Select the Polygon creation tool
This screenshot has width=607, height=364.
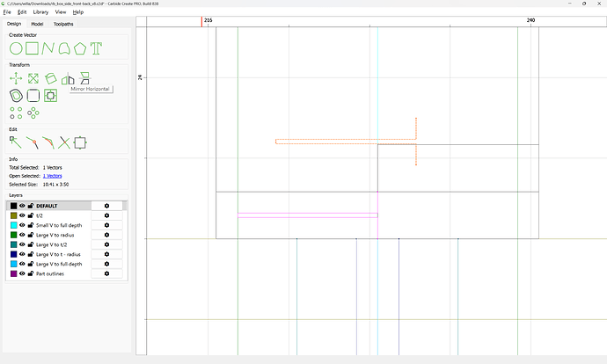tap(80, 47)
